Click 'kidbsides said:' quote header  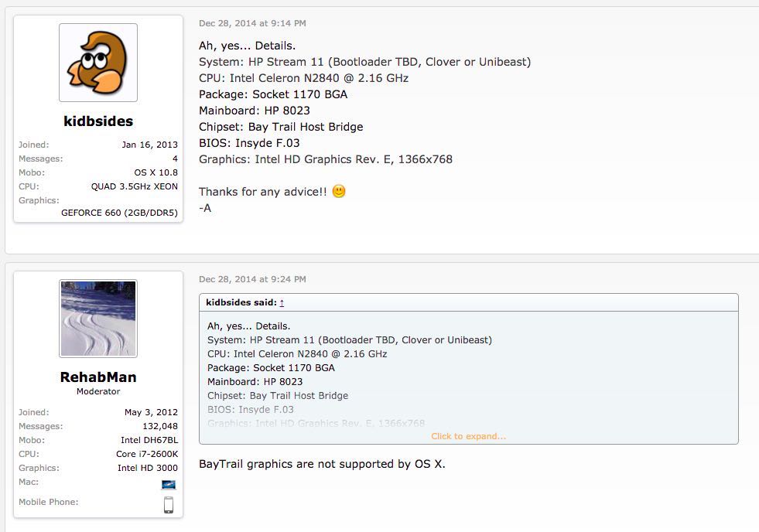(x=241, y=302)
